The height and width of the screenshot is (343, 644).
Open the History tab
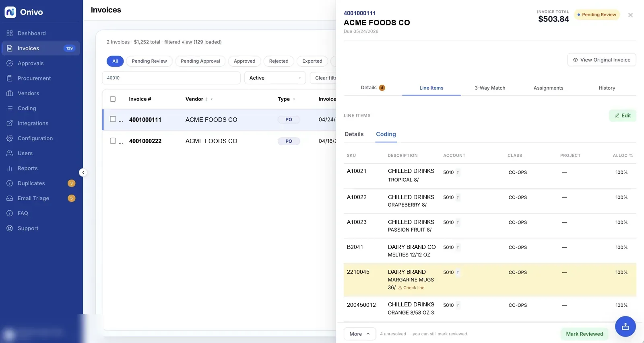(607, 88)
